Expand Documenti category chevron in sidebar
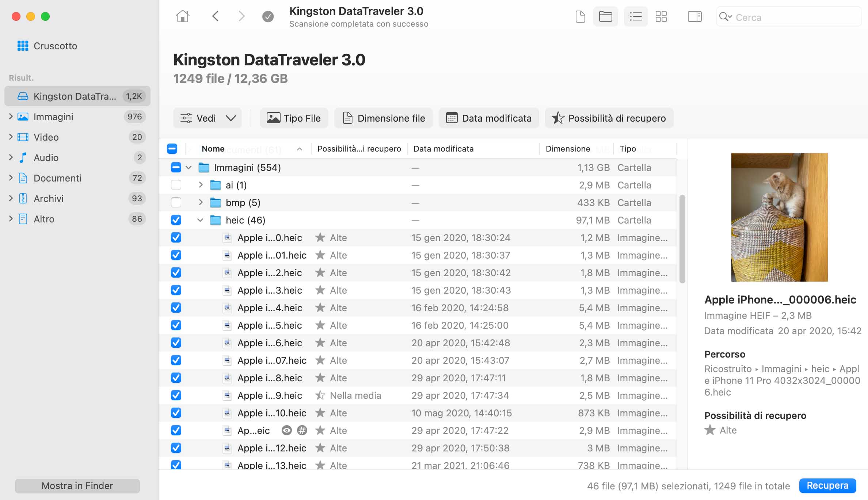This screenshot has height=500, width=868. (11, 178)
